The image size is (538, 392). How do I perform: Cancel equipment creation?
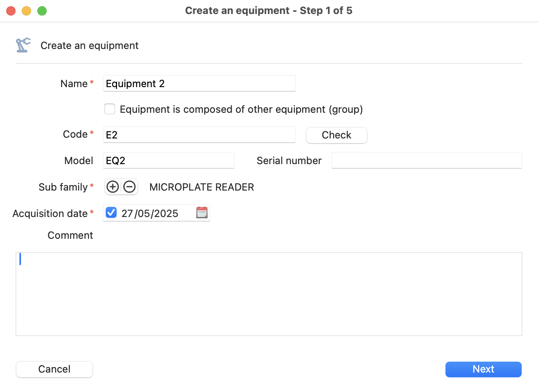coord(54,369)
